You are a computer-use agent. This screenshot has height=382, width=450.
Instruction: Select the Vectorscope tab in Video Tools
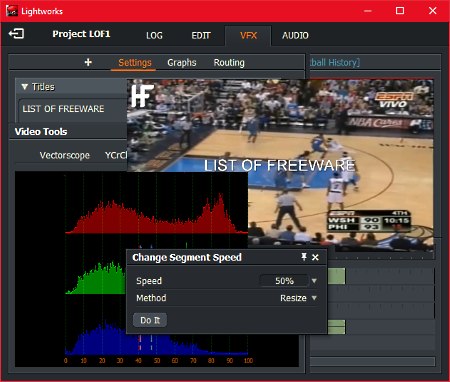65,155
